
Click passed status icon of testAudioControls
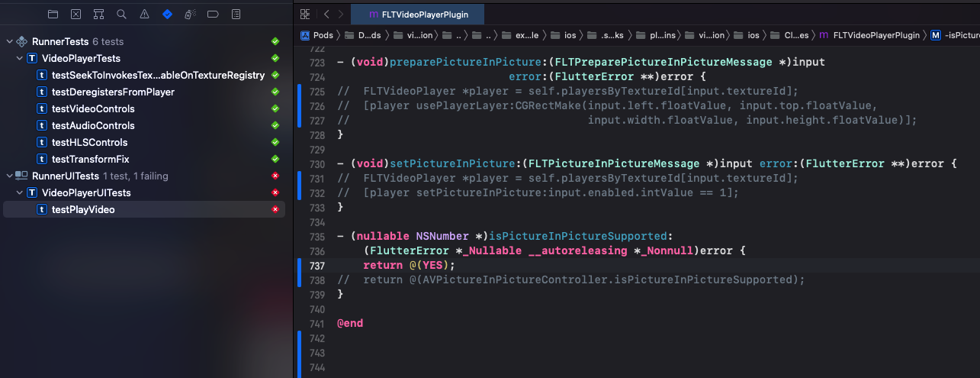275,125
